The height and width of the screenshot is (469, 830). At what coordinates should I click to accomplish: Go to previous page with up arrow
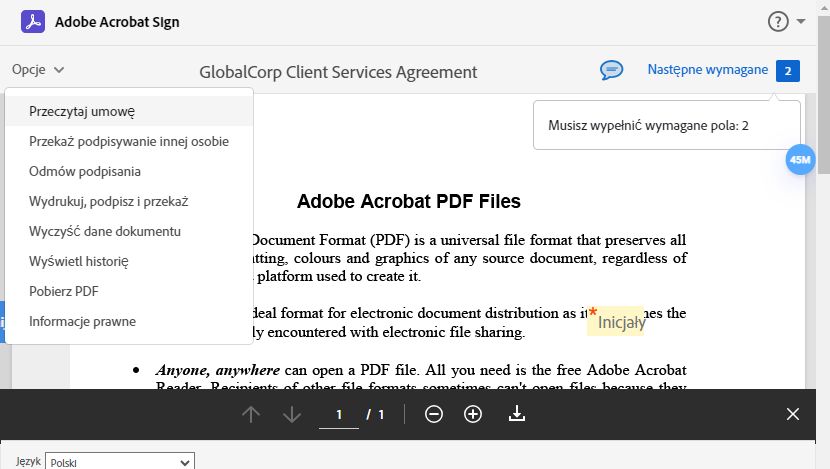pos(251,414)
